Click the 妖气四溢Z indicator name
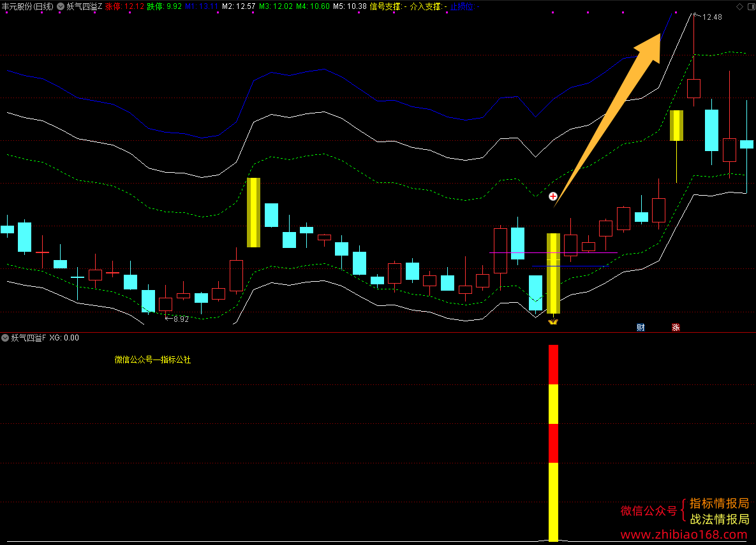Screen dimensions: 756x545 pos(84,6)
